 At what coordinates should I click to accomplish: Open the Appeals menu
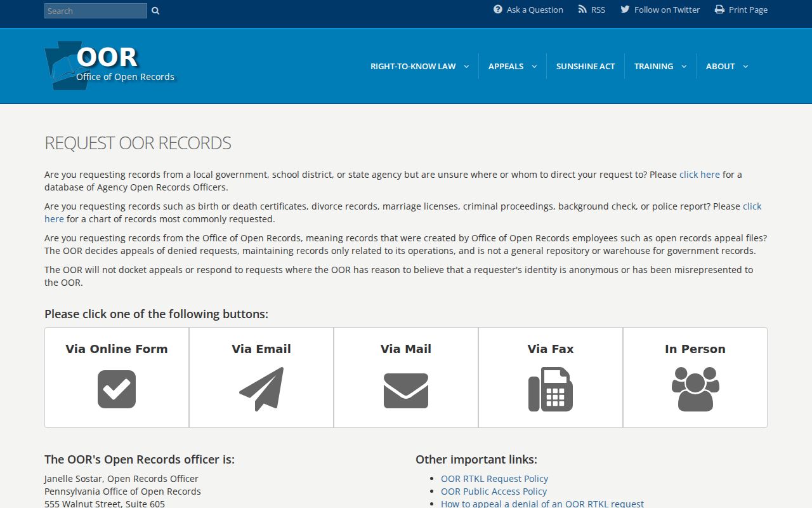click(506, 66)
